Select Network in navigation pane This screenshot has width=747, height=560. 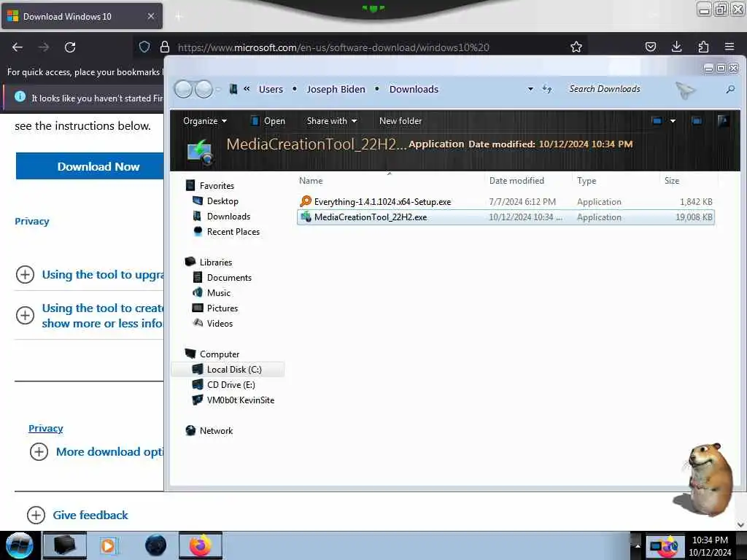[x=216, y=431]
